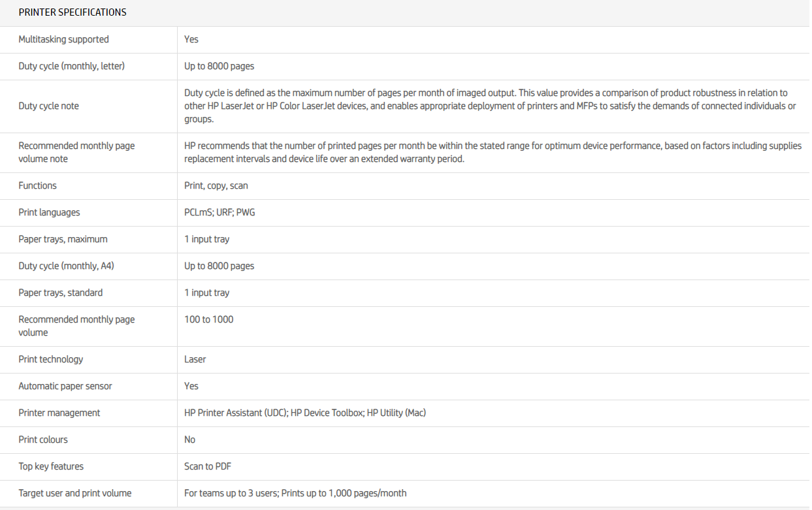Select the 'Recommended monthly page volume note' label

click(x=76, y=152)
